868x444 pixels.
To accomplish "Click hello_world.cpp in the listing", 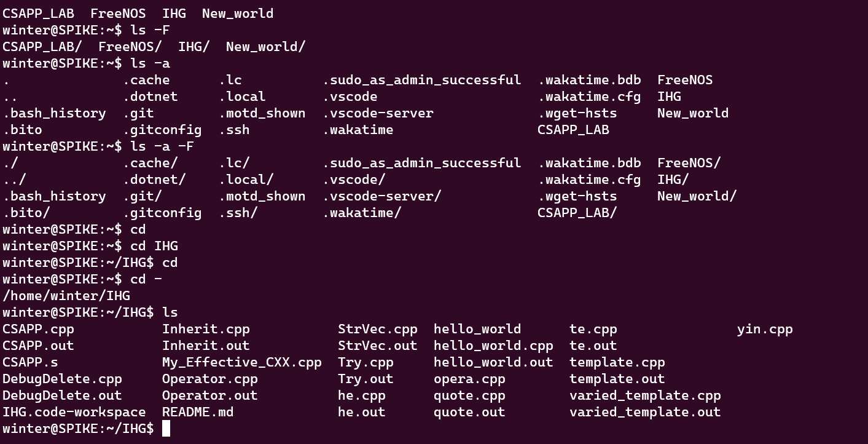I will click(x=493, y=346).
